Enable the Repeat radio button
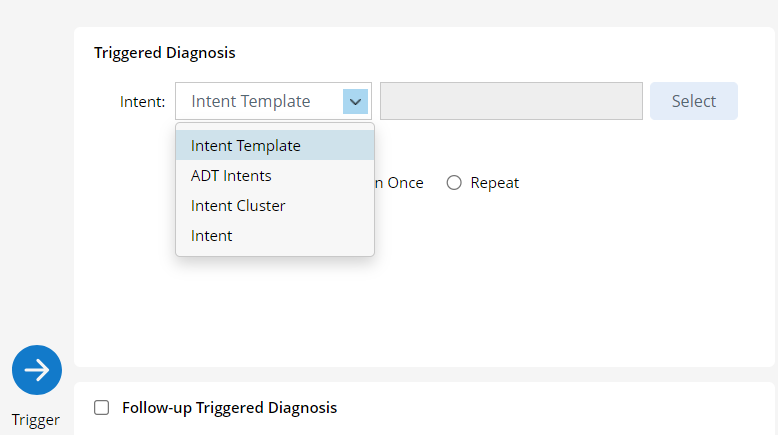778x435 pixels. tap(454, 183)
